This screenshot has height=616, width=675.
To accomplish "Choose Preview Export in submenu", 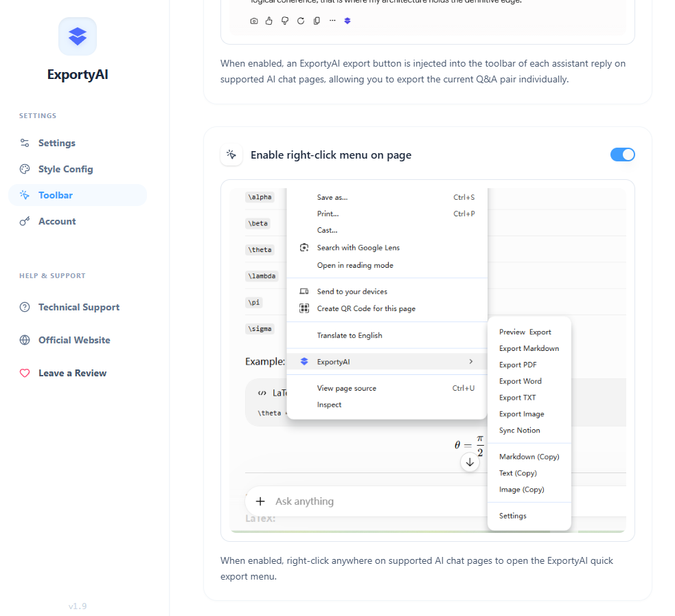I will pos(529,332).
